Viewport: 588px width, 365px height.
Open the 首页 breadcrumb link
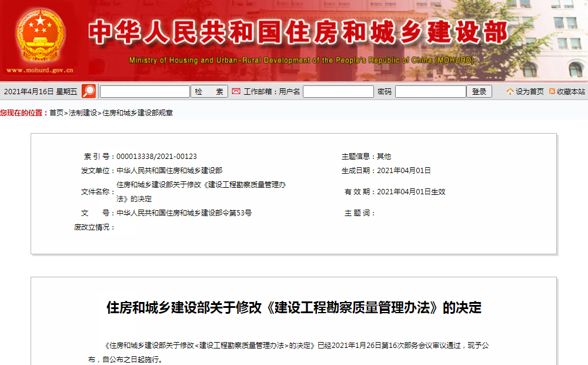pyautogui.click(x=56, y=112)
